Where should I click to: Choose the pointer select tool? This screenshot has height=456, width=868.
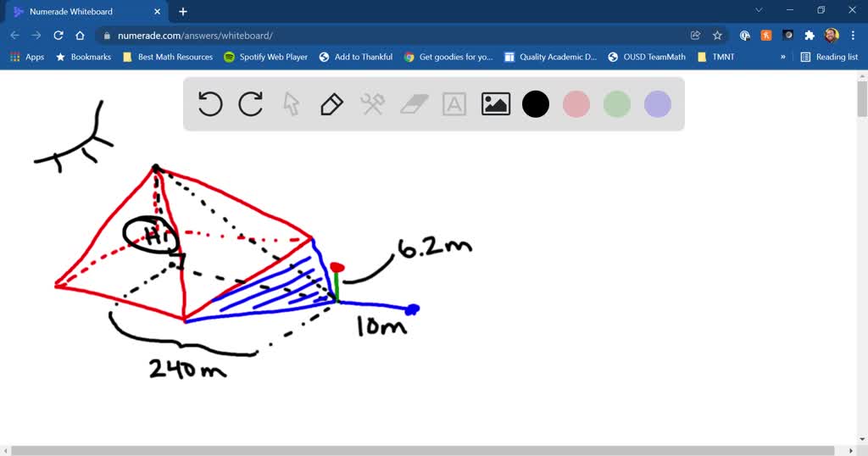(292, 104)
